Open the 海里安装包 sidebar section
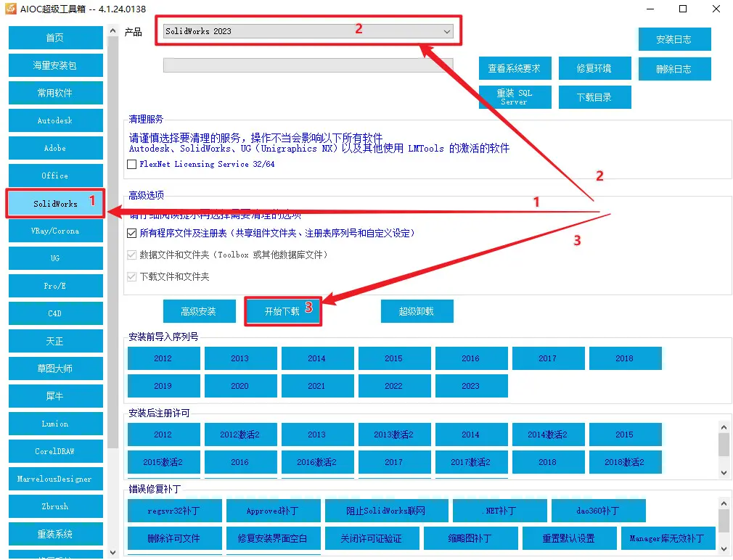Image resolution: width=733 pixels, height=560 pixels. click(x=56, y=65)
